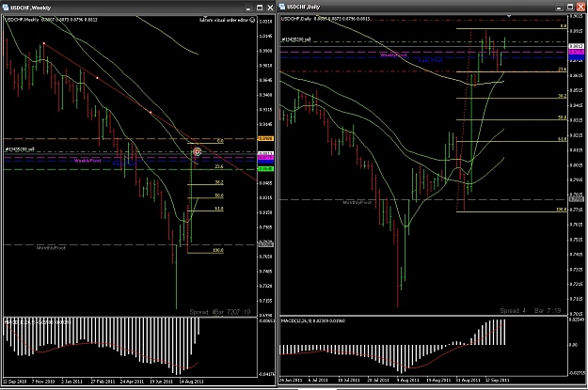Select the 61.8 Fibonacci level label on the Weekly chart
The height and width of the screenshot is (390, 588).
click(x=219, y=209)
